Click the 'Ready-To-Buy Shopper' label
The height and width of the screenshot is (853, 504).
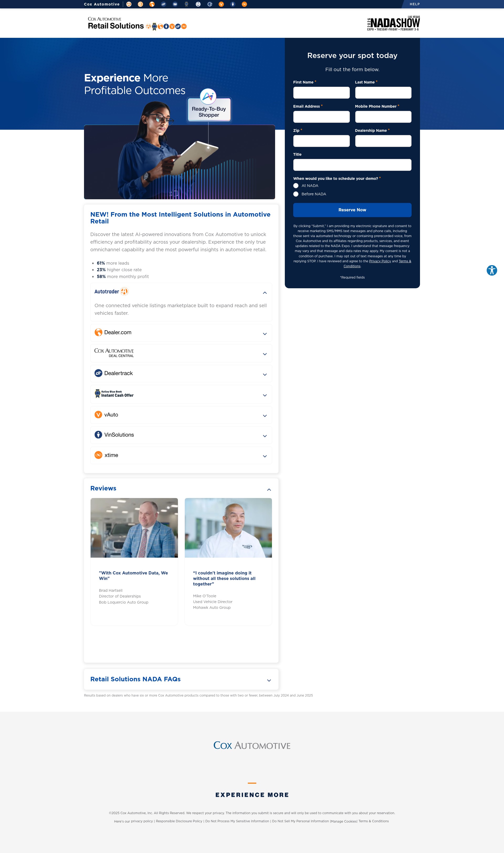pos(209,112)
